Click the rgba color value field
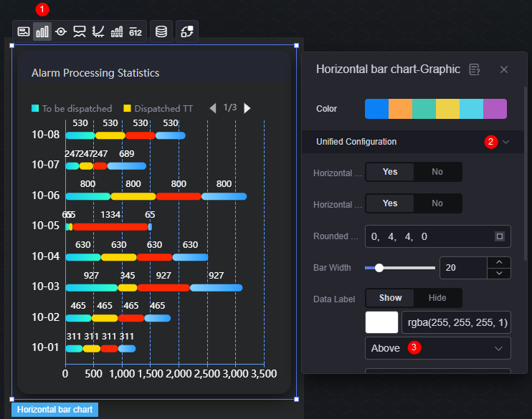 (456, 322)
